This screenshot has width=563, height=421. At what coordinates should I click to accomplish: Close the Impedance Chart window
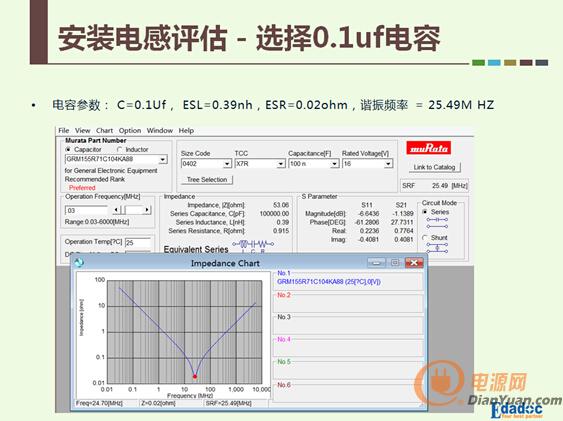(x=414, y=263)
